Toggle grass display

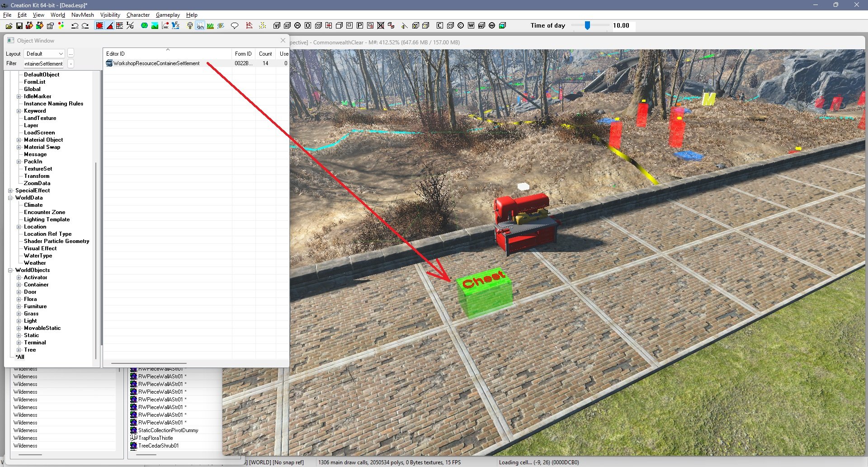coord(210,26)
